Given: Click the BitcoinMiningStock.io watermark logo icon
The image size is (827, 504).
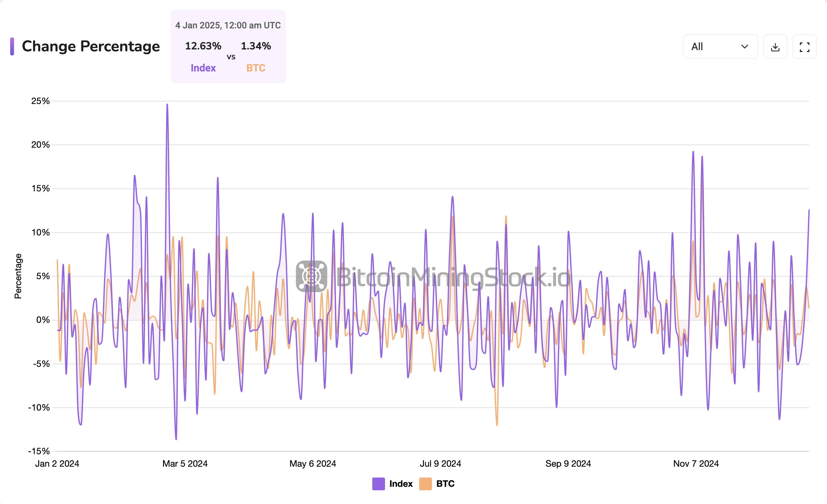Looking at the screenshot, I should coord(311,276).
